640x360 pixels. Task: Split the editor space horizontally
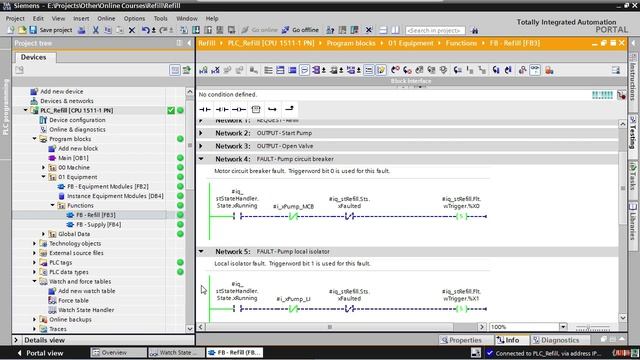383,30
